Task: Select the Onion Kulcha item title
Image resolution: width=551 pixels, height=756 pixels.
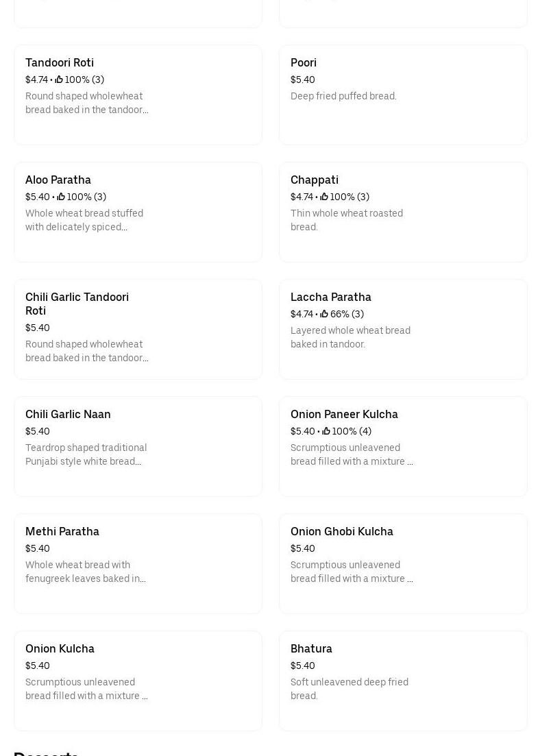Action: tap(60, 648)
